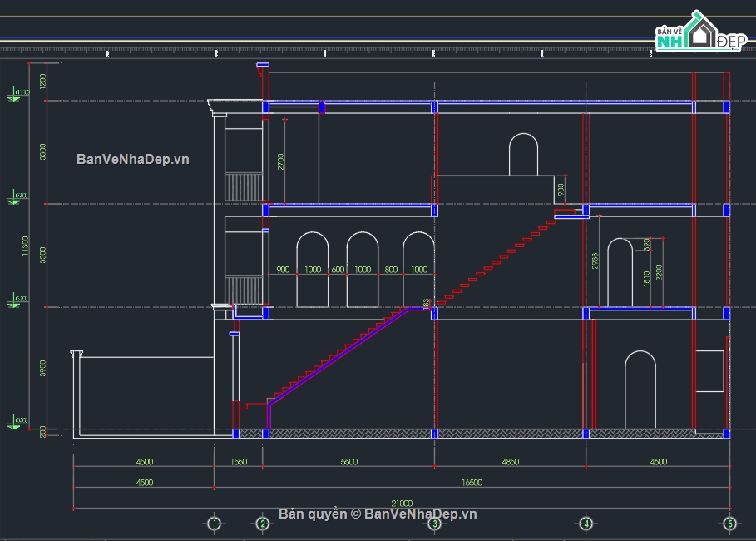756x541 pixels.
Task: Select the 2700 ceiling height dimension
Action: [x=281, y=161]
